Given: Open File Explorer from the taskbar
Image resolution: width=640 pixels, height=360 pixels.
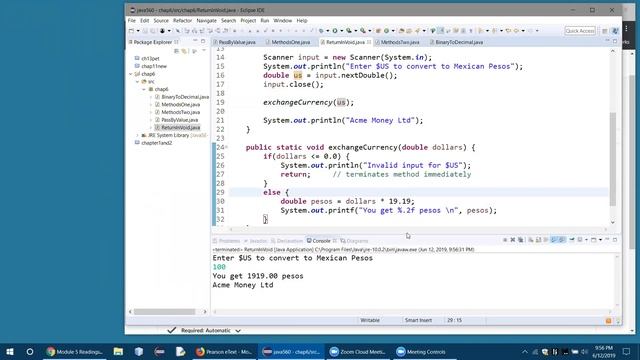Looking at the screenshot, I should [118, 351].
